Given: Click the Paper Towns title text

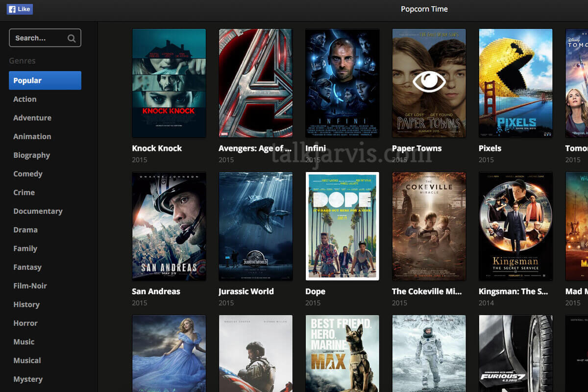Looking at the screenshot, I should click(x=417, y=148).
